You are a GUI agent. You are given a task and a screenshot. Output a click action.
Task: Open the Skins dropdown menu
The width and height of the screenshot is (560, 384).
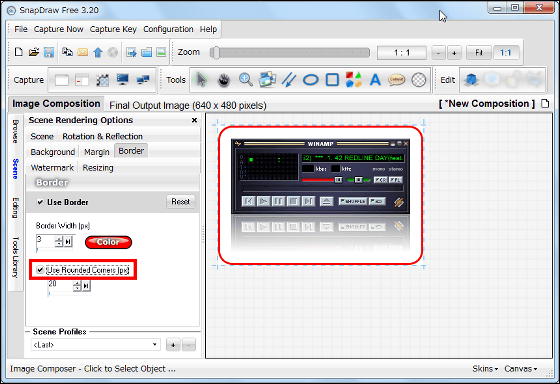[x=485, y=369]
